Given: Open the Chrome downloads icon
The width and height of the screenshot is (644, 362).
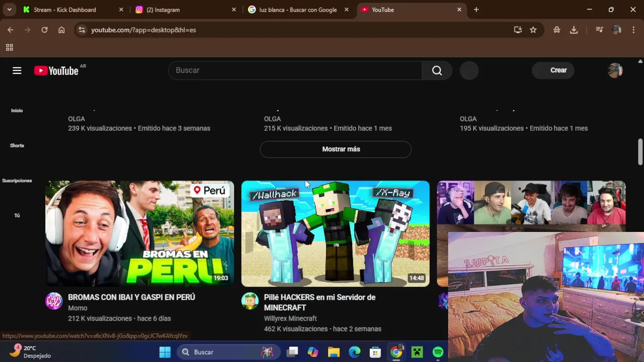Looking at the screenshot, I should click(574, 30).
